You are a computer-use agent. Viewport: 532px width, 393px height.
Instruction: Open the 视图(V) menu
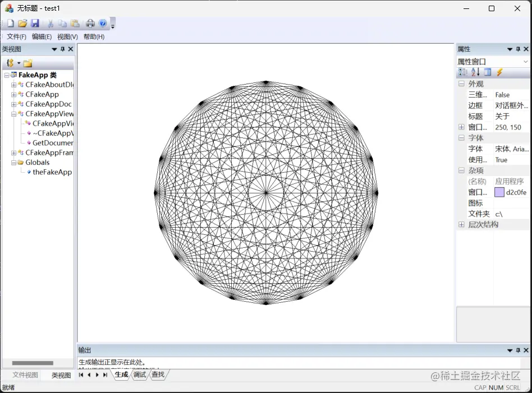tap(67, 36)
